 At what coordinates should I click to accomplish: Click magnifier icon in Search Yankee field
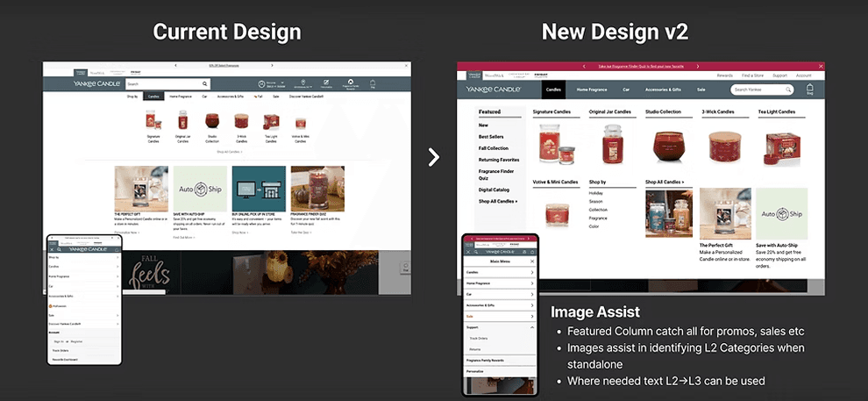pyautogui.click(x=788, y=90)
